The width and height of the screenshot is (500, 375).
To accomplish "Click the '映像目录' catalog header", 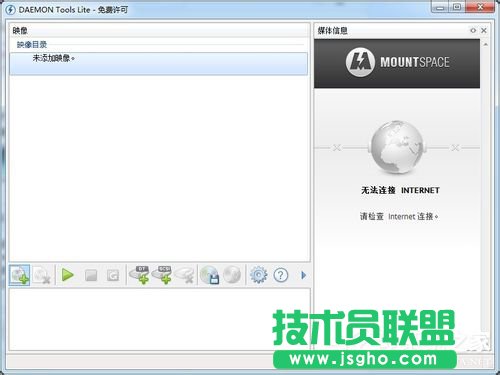I will coord(32,44).
